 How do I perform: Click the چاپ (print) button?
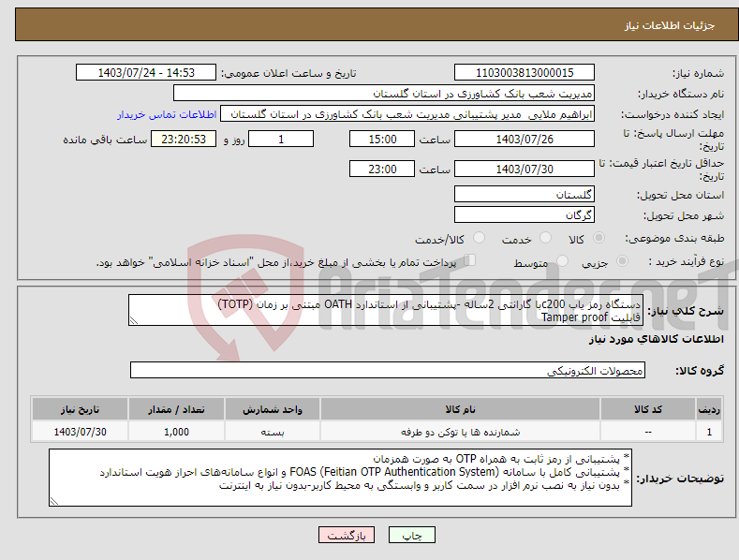[x=412, y=536]
